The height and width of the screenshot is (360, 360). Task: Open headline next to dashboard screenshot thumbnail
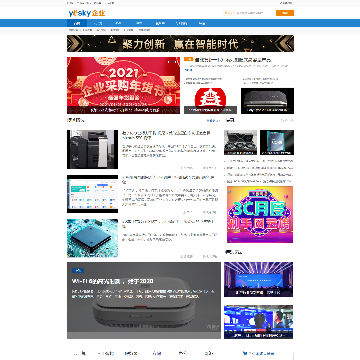click(168, 180)
